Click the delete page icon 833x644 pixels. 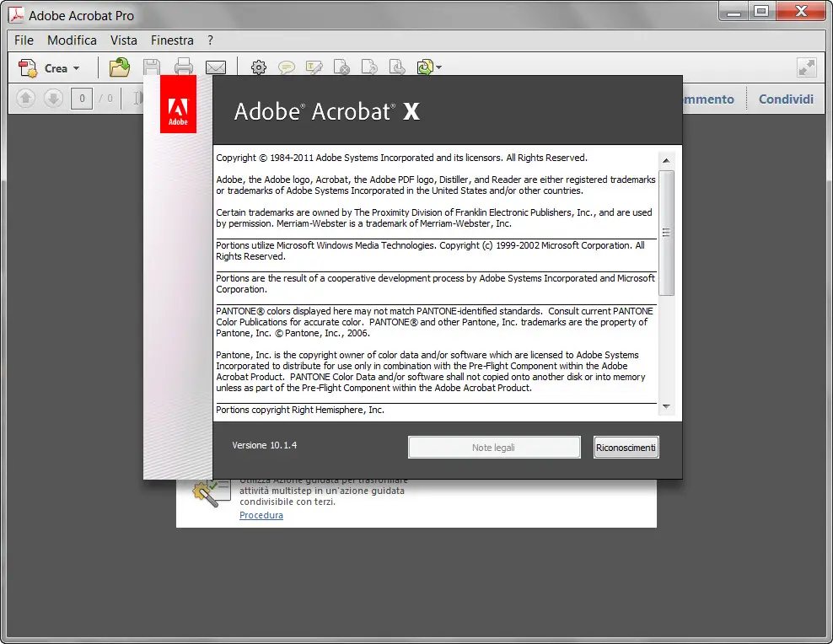pyautogui.click(x=341, y=67)
